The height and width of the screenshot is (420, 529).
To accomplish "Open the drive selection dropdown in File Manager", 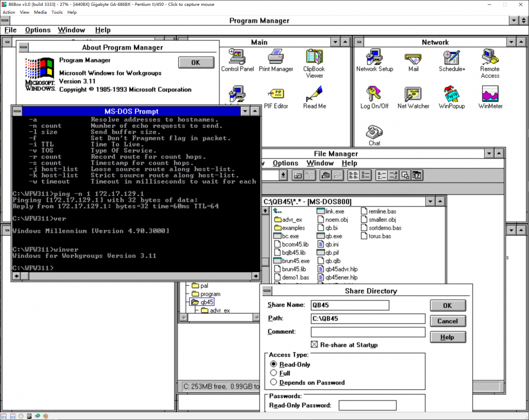I will point(282,175).
